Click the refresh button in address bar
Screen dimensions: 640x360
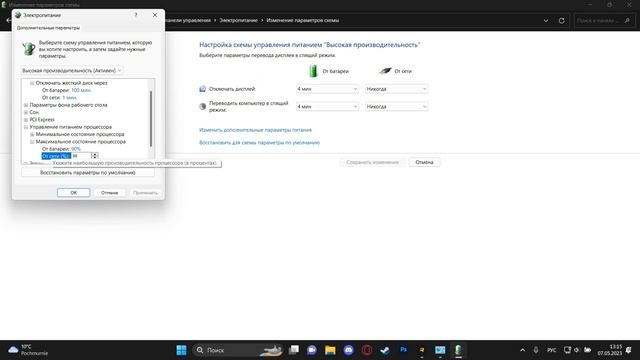(562, 20)
